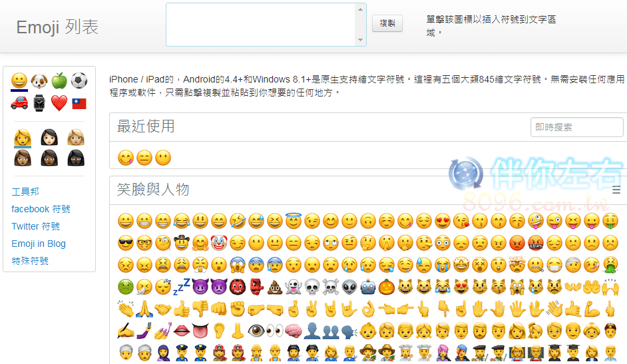Open the red car travel category
627x364 pixels.
pyautogui.click(x=19, y=103)
